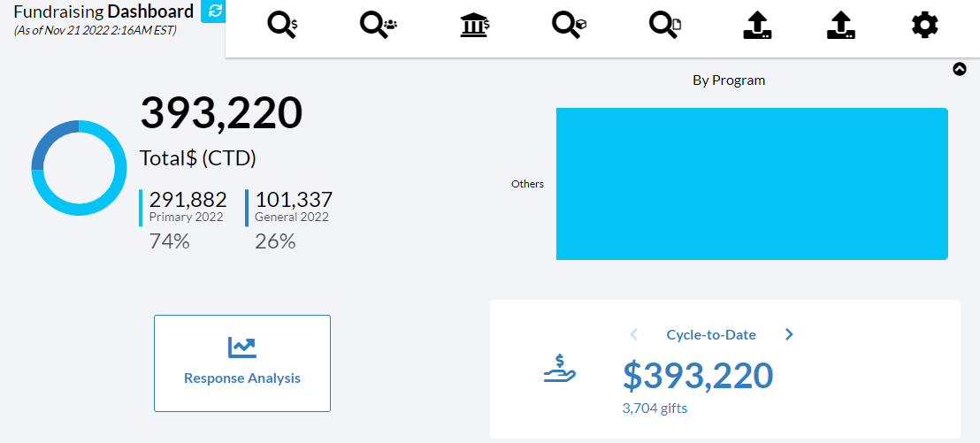Go to next period after Cycle-to-Date
The height and width of the screenshot is (443, 980).
coord(789,335)
